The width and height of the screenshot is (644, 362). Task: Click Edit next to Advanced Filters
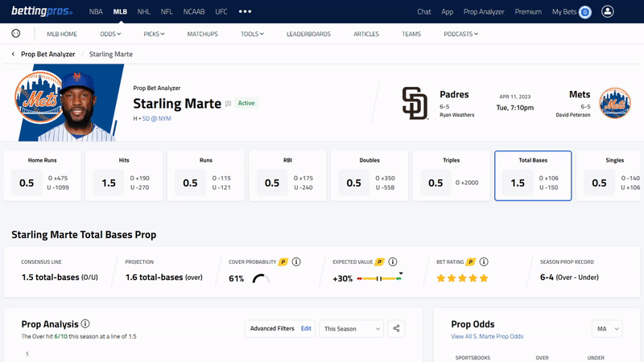coord(306,328)
